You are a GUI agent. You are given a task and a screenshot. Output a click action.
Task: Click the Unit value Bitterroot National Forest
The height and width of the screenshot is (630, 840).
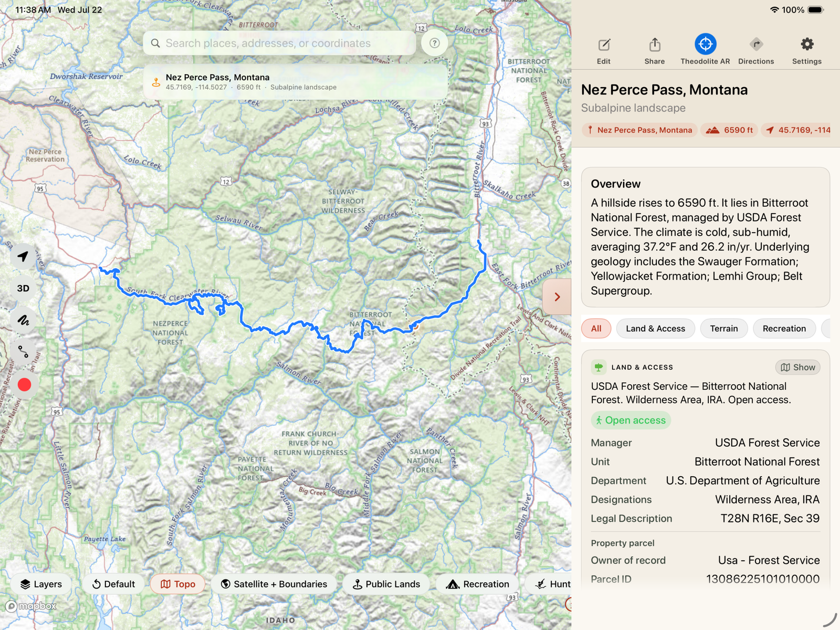tap(757, 461)
